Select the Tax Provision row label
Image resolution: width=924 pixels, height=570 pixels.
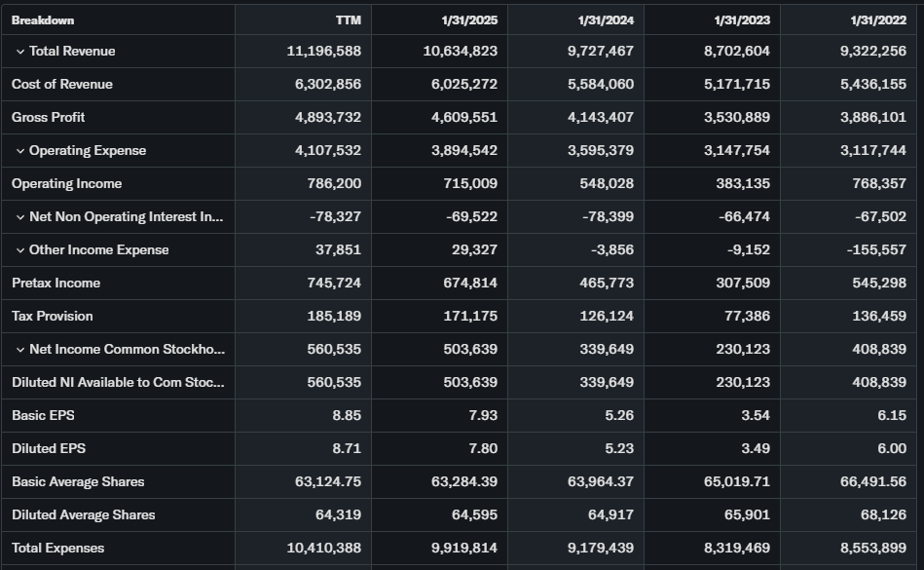tap(53, 317)
